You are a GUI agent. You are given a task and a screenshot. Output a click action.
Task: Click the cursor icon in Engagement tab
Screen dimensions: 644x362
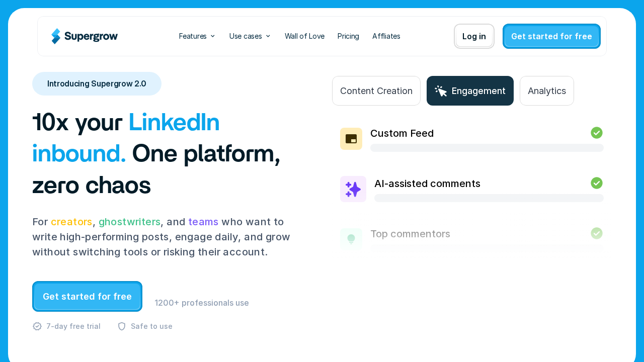(441, 91)
